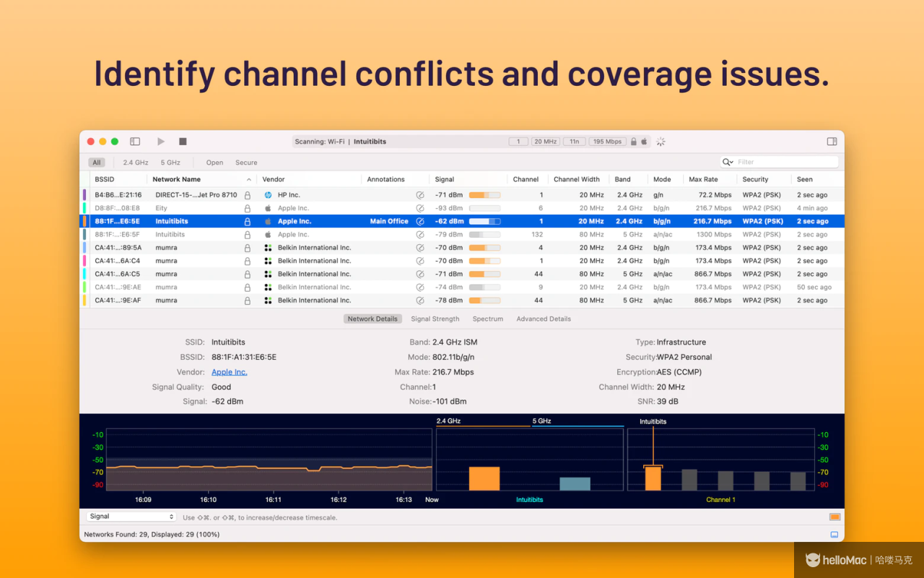Click the orange graph color swatch
Screen dimensions: 924x578
pos(834,517)
